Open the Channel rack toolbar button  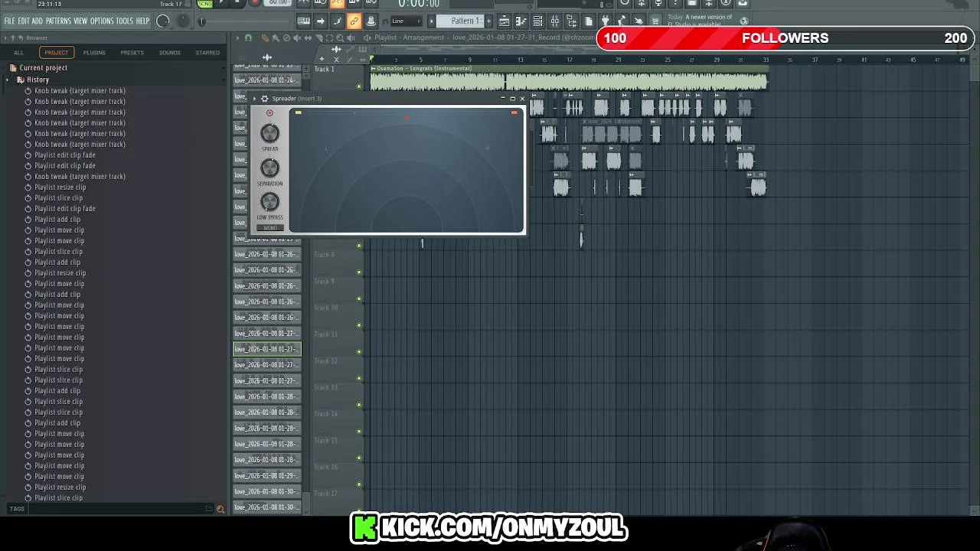coord(537,21)
